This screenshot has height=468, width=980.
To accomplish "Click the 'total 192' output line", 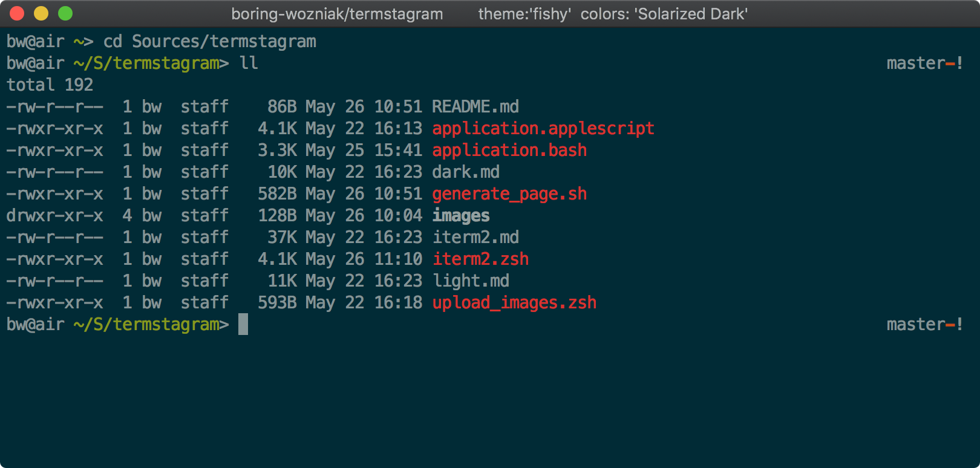I will 50,85.
